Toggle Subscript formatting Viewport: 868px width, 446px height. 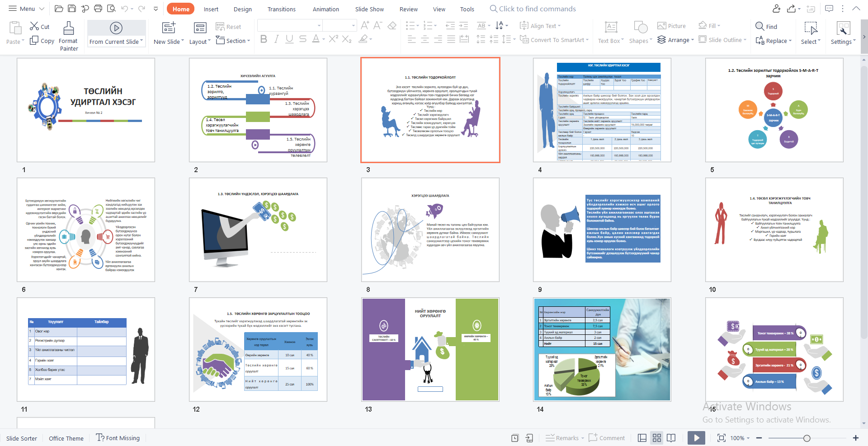coord(347,39)
